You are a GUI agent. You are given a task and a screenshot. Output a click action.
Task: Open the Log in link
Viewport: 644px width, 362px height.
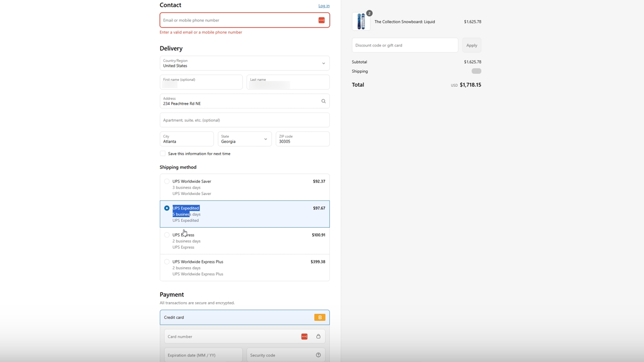324,6
